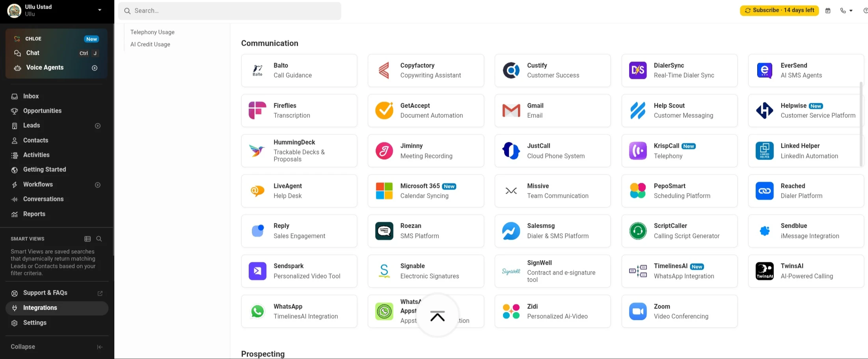Click the phone icon in the top bar
868x359 pixels.
pos(843,11)
